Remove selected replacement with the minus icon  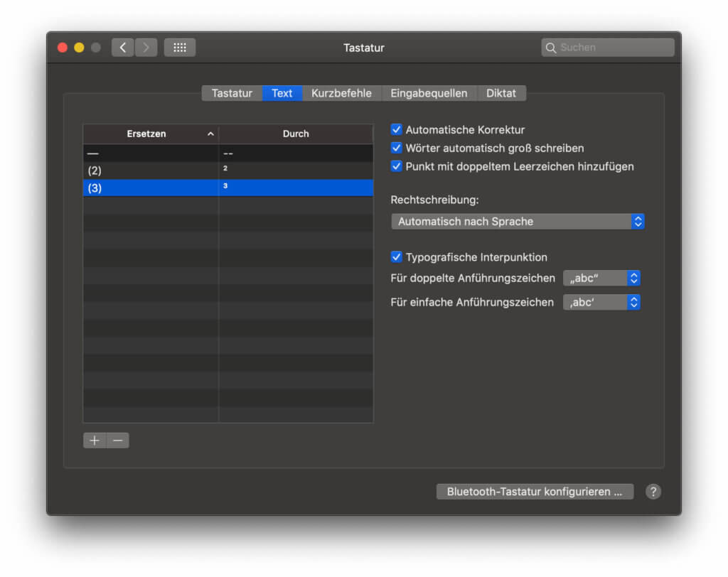pos(117,441)
